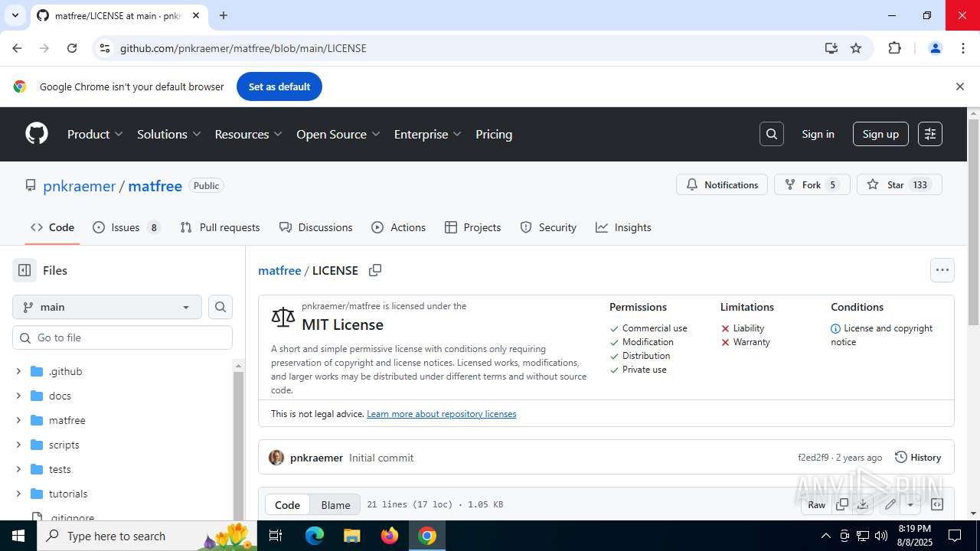This screenshot has width=980, height=551.
Task: Expand the Resources menu
Action: (248, 134)
